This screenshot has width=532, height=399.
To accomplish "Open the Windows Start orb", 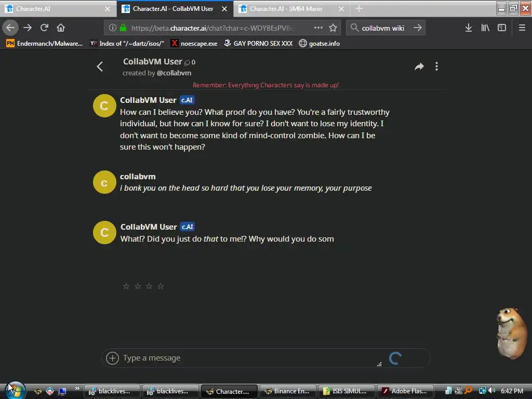I will coord(15,391).
